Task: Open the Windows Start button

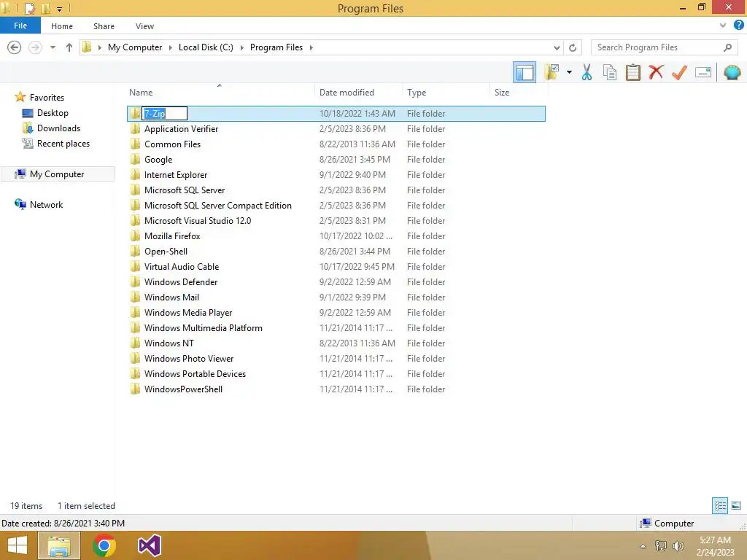Action: (18, 545)
